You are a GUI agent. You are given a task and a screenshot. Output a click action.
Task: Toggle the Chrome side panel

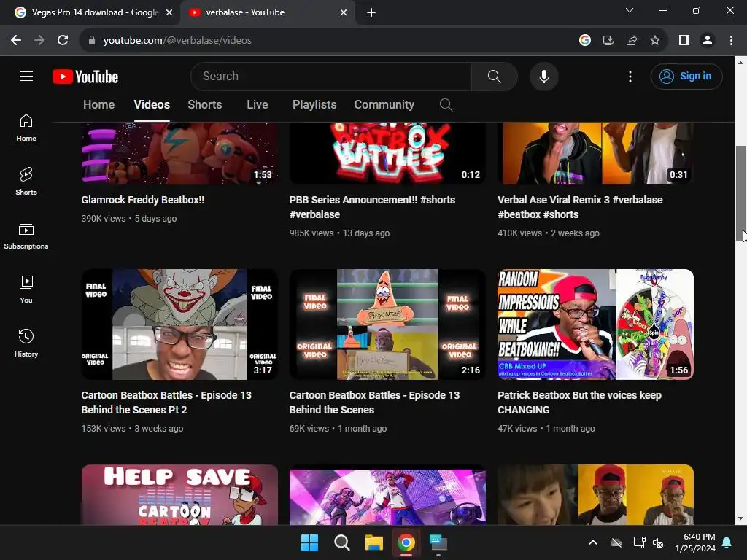tap(684, 41)
